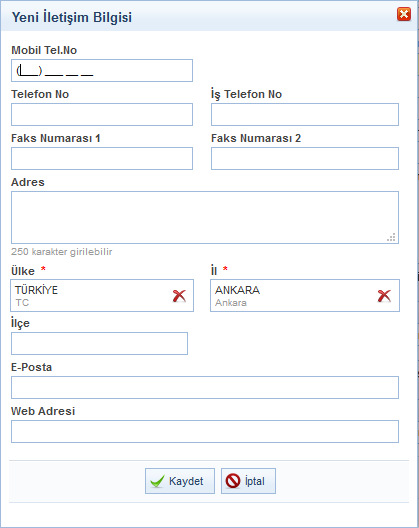The width and height of the screenshot is (419, 528).
Task: Click the Adres textarea resize handle
Action: pyautogui.click(x=391, y=237)
